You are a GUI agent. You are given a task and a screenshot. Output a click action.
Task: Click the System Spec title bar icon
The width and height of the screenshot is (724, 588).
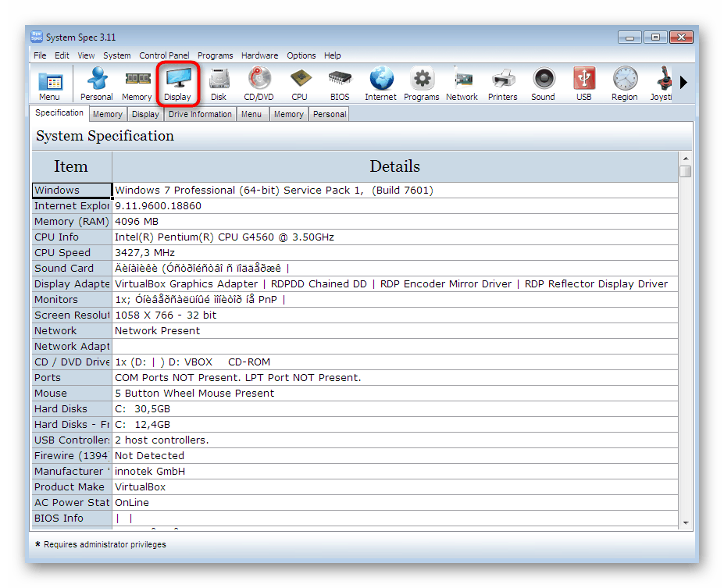pyautogui.click(x=37, y=37)
